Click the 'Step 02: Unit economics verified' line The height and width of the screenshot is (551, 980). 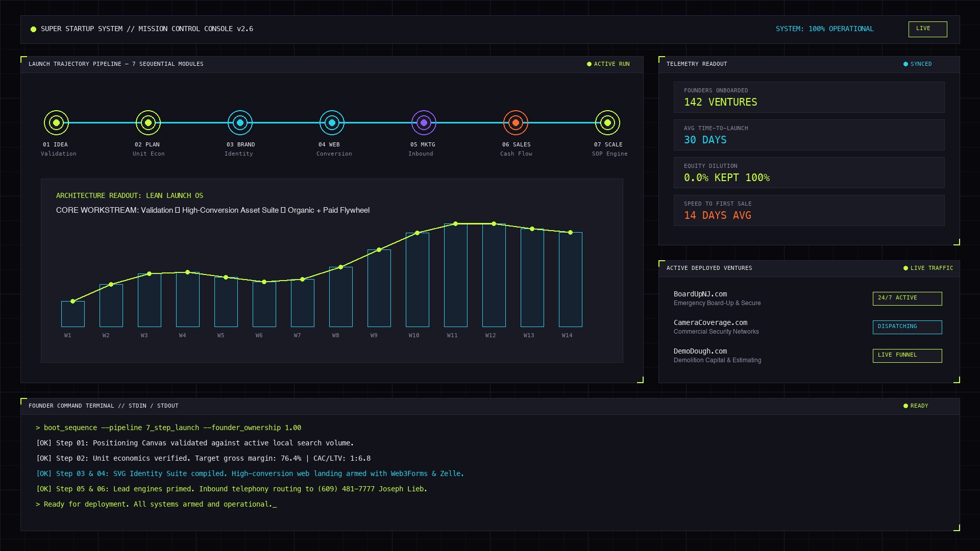(x=203, y=458)
